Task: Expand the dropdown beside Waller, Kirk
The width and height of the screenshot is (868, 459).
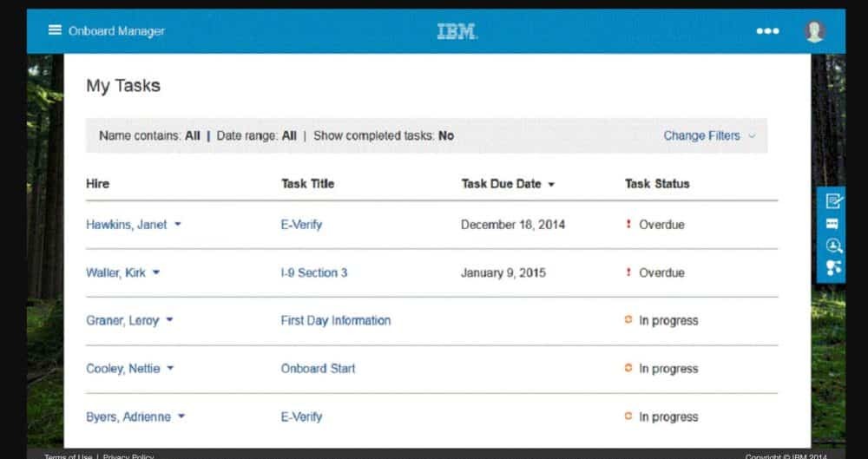Action: tap(156, 272)
